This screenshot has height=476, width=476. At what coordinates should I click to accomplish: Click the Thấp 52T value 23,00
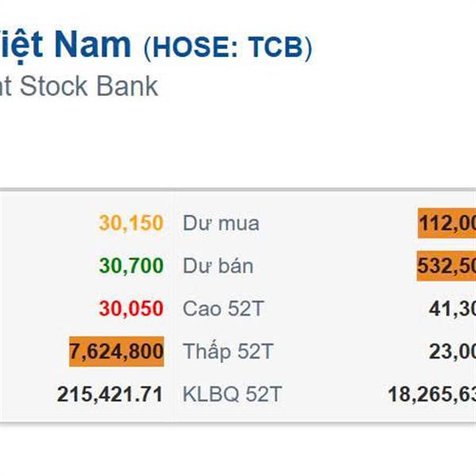[x=452, y=351]
